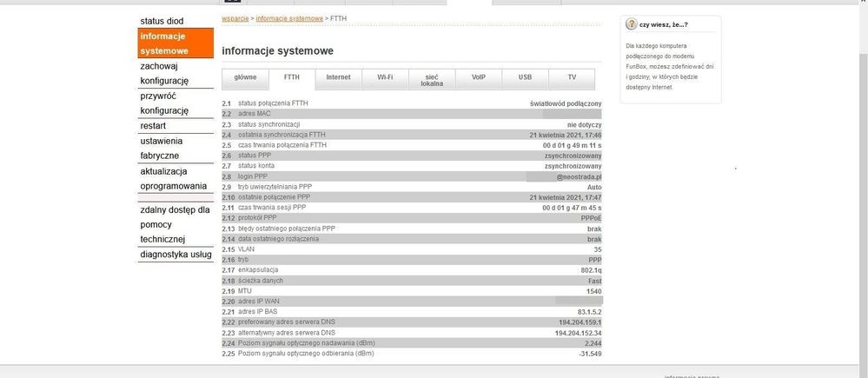This screenshot has height=378, width=868.
Task: Switch to the Internet tab
Action: [x=338, y=77]
